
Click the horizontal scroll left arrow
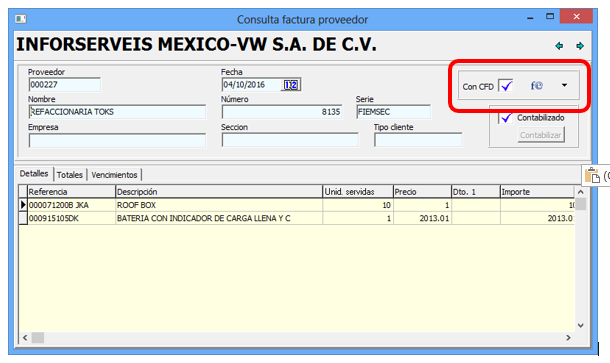(x=25, y=337)
